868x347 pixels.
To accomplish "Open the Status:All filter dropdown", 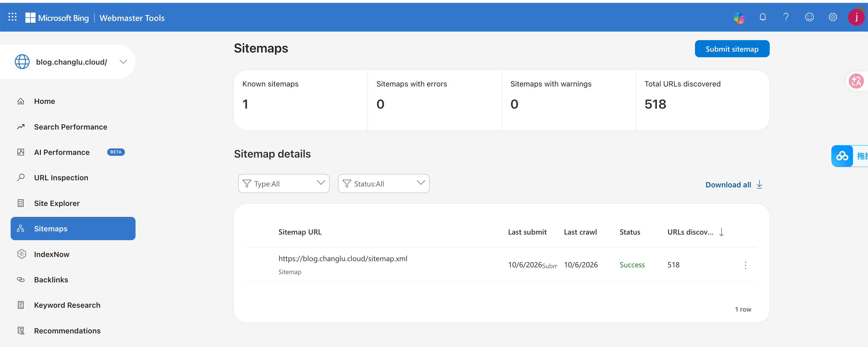I will click(x=384, y=184).
